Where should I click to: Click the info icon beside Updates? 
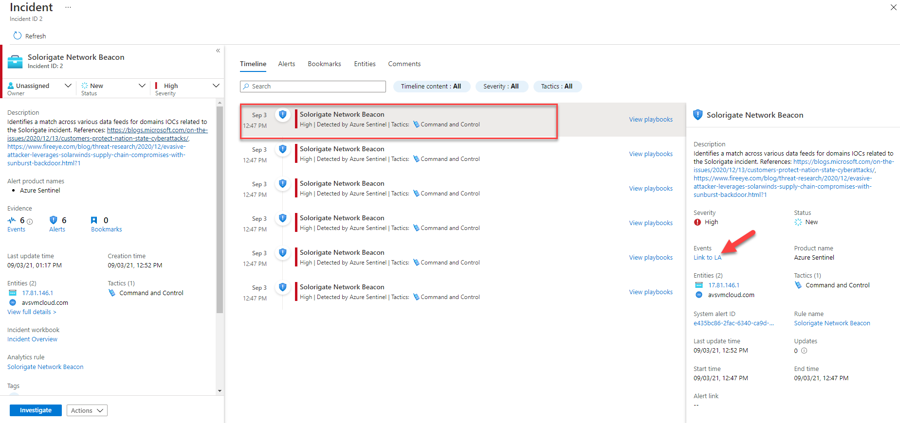tap(804, 351)
